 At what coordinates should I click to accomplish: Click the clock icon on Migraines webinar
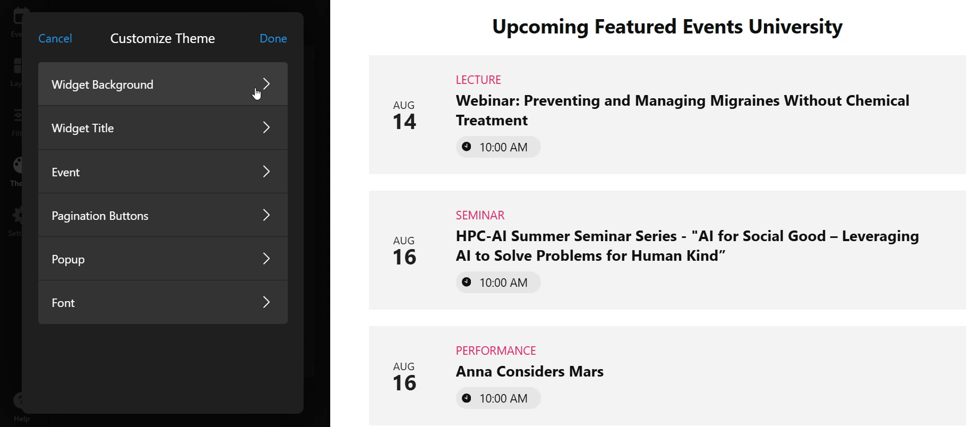pos(466,147)
